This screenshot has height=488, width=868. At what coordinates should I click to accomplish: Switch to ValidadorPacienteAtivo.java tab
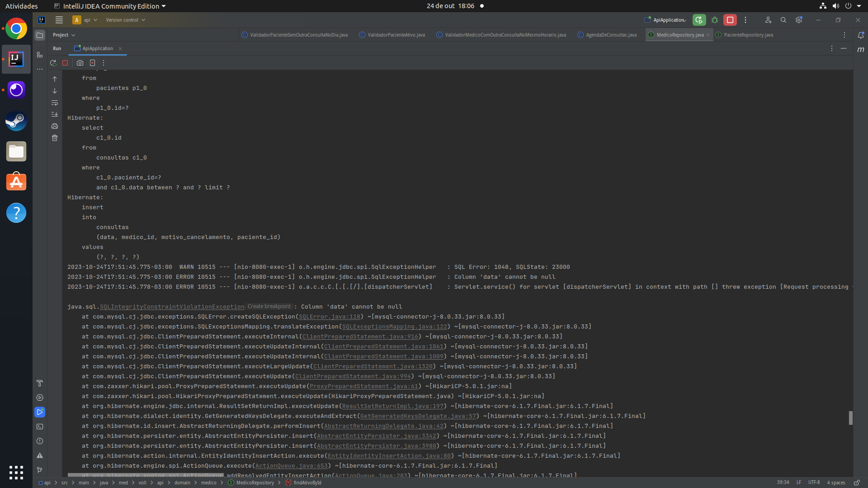[392, 35]
